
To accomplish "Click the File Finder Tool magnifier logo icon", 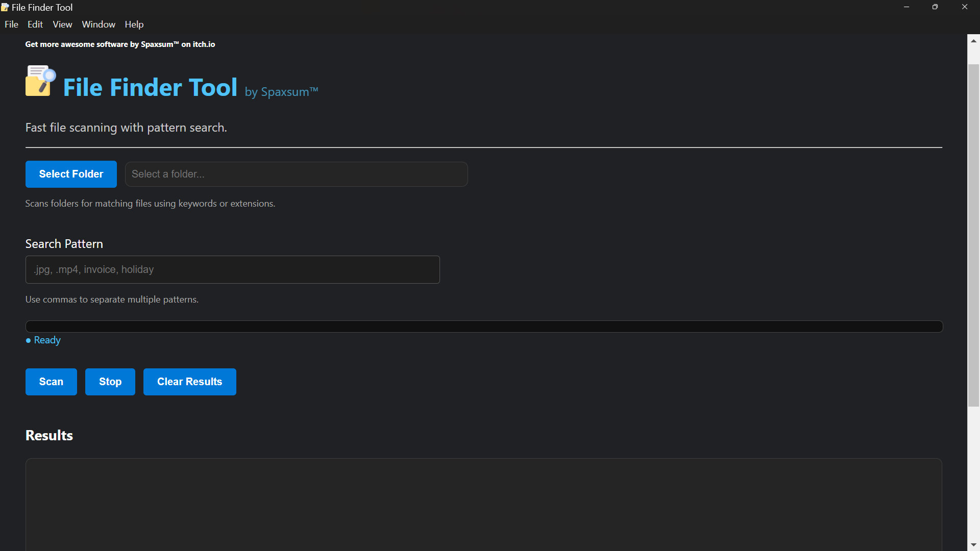I will (40, 81).
